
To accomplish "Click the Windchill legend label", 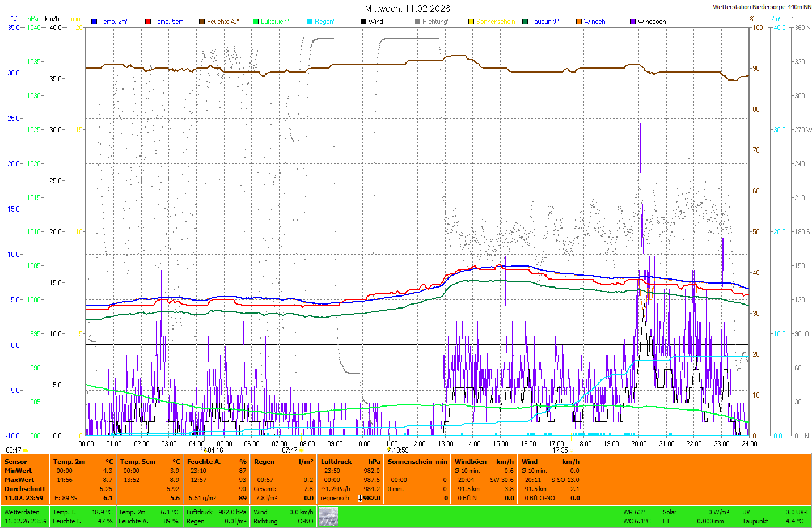I will click(596, 22).
